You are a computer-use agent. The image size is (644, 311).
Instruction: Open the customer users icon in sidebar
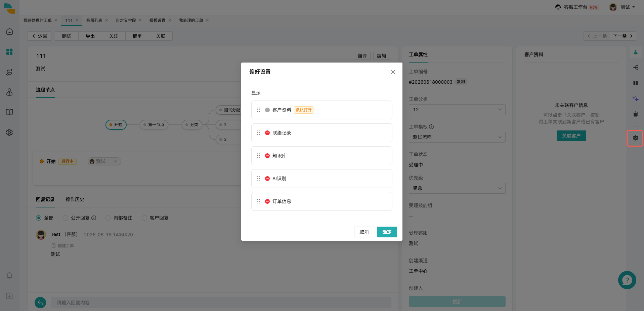click(9, 92)
